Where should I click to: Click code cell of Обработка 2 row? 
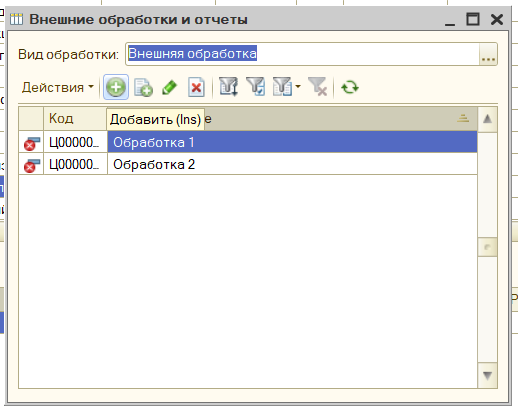(x=75, y=164)
